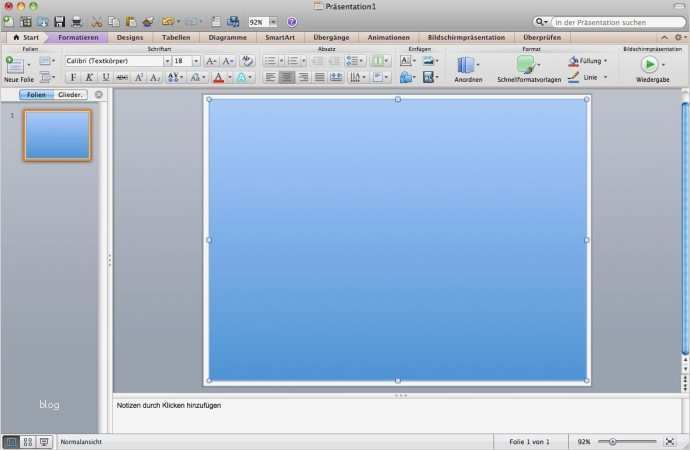Viewport: 690px width, 450px height.
Task: Decrease font size with the A- icon
Action: tap(228, 61)
